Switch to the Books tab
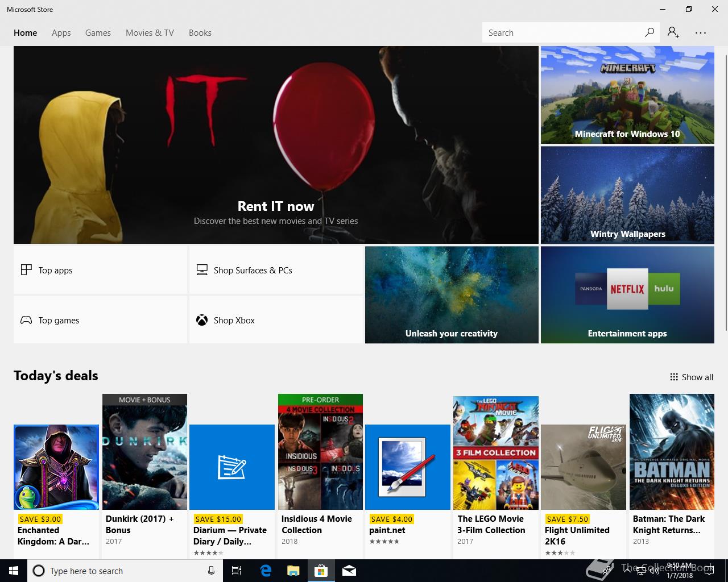 pos(200,32)
